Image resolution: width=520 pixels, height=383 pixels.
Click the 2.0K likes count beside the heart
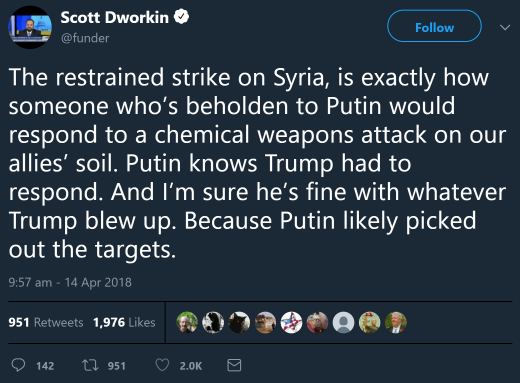click(191, 366)
